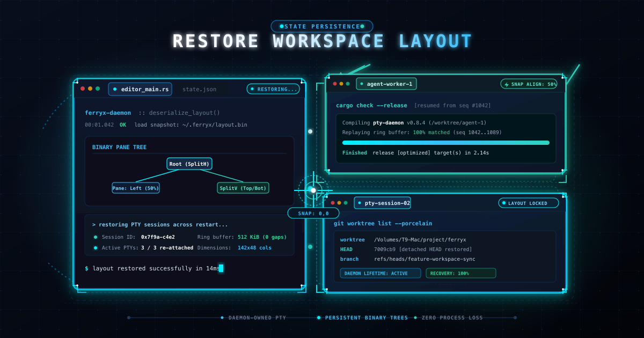Click the red dot of agent-worker-1 window
Screen dimensions: 644x338
pos(335,84)
